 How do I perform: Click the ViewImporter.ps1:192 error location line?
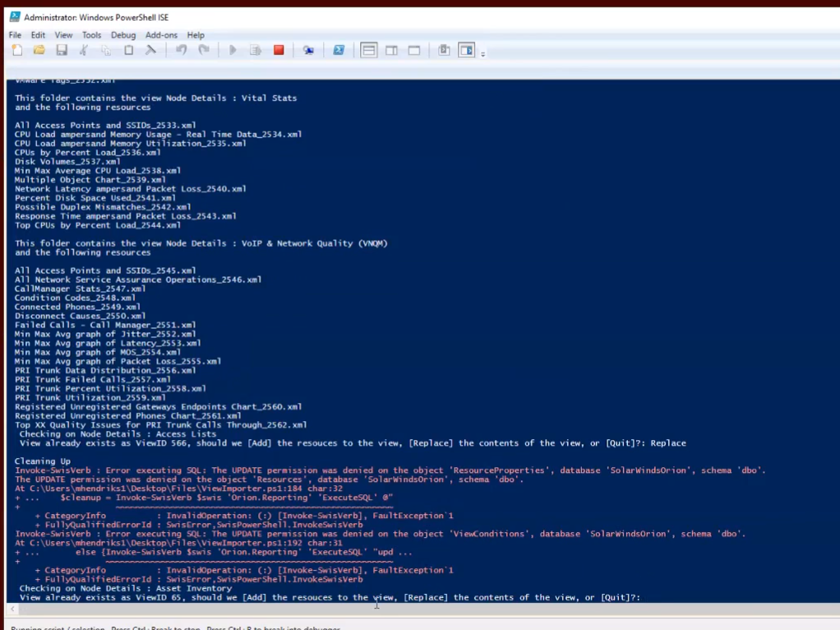(178, 543)
